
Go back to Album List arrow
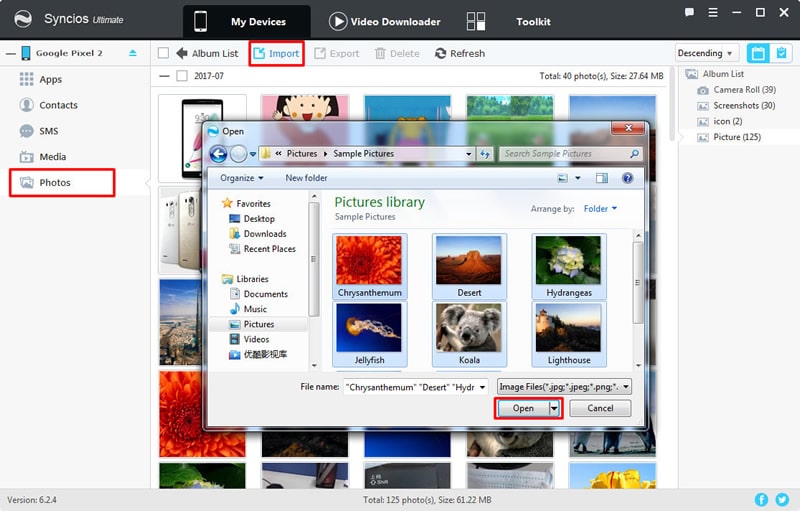182,53
